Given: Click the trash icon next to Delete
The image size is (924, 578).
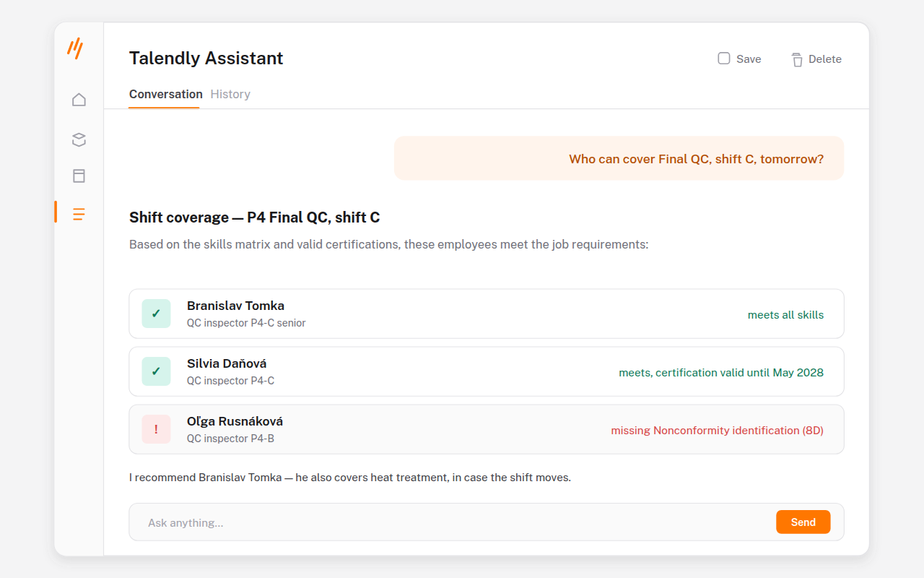Looking at the screenshot, I should point(797,59).
